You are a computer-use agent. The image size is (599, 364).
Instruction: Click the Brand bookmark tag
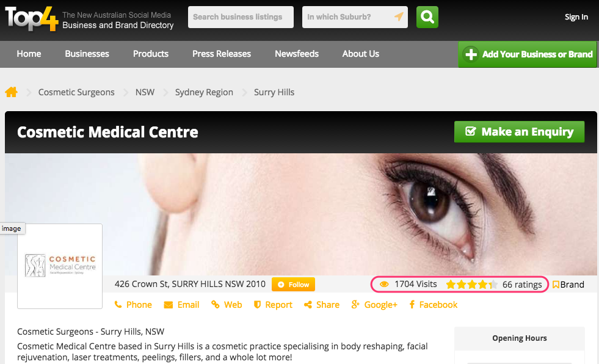coord(568,285)
